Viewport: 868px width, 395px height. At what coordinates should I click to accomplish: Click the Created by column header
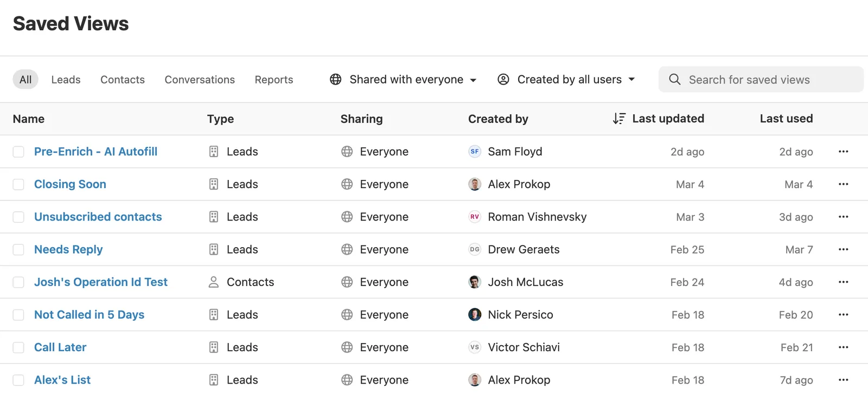[498, 119]
